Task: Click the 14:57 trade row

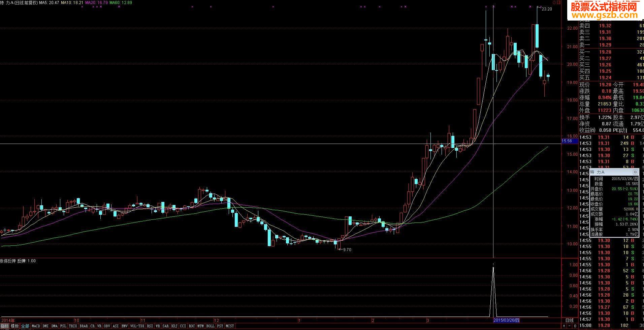Action: pos(611,319)
